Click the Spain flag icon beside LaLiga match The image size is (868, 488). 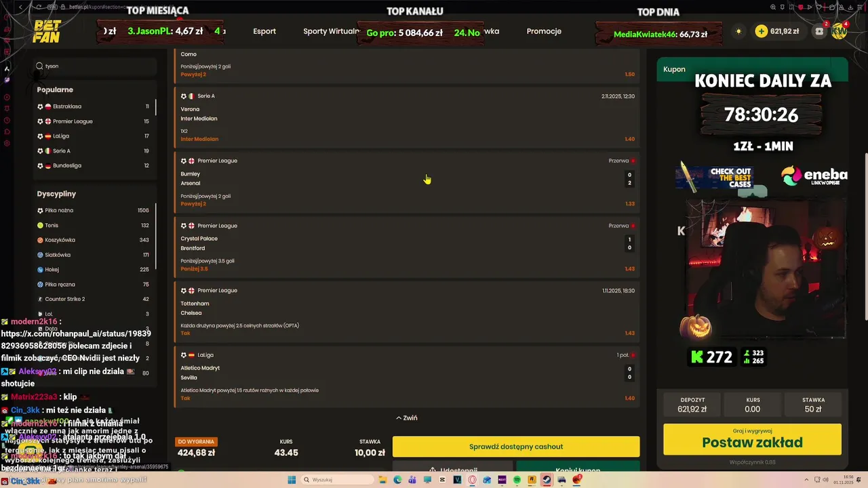[x=191, y=355]
